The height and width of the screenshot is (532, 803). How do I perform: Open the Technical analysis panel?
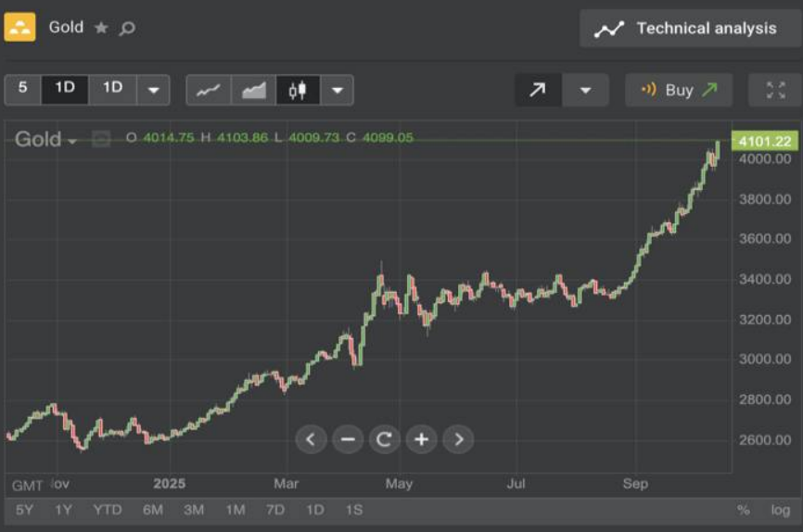689,29
